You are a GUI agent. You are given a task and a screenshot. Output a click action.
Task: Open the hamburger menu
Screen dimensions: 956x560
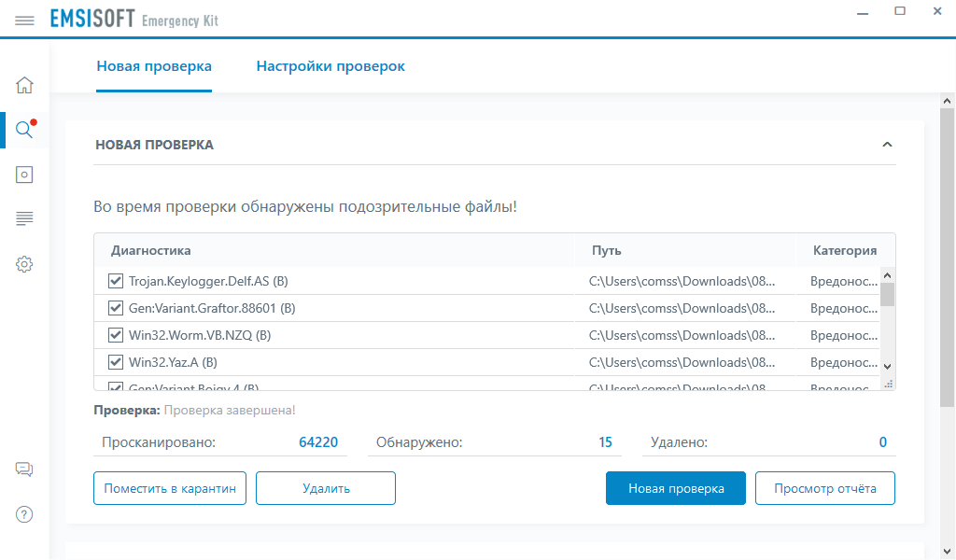(x=24, y=20)
